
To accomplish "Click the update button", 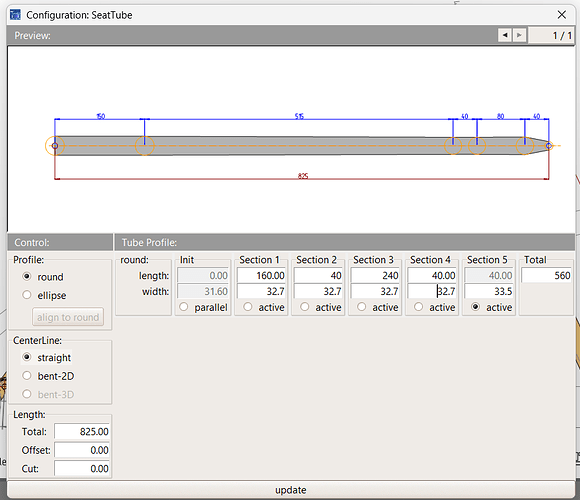I will (x=291, y=490).
